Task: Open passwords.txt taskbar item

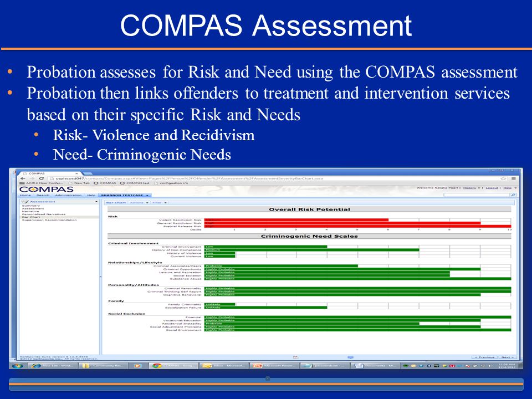Action: tap(324, 366)
